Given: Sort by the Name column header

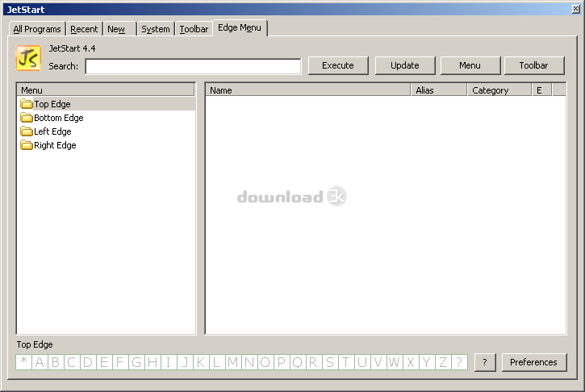Looking at the screenshot, I should click(308, 90).
